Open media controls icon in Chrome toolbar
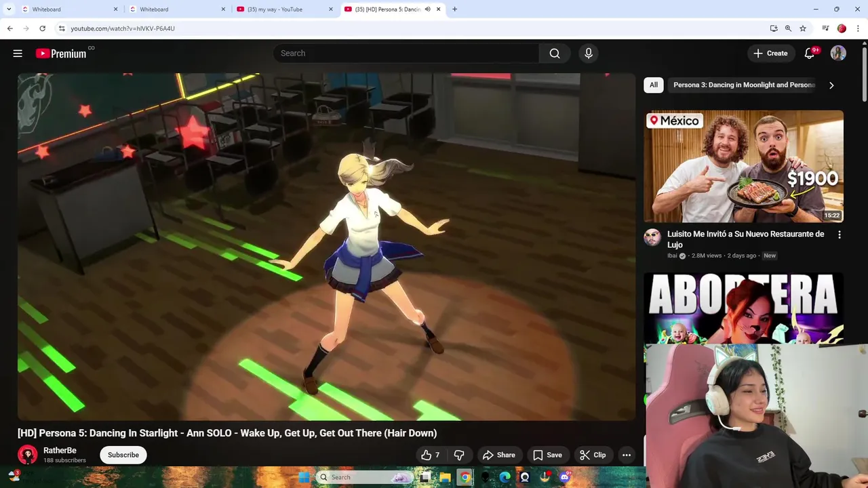 pos(825,28)
